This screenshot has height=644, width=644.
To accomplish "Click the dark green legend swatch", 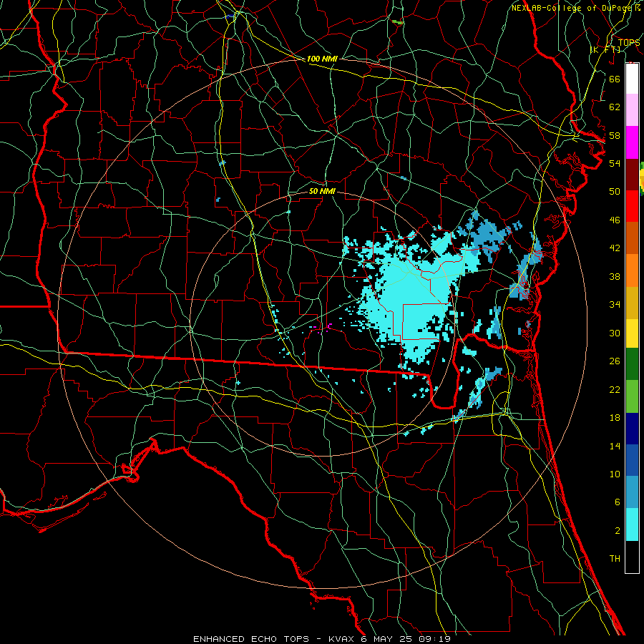I will [x=632, y=364].
